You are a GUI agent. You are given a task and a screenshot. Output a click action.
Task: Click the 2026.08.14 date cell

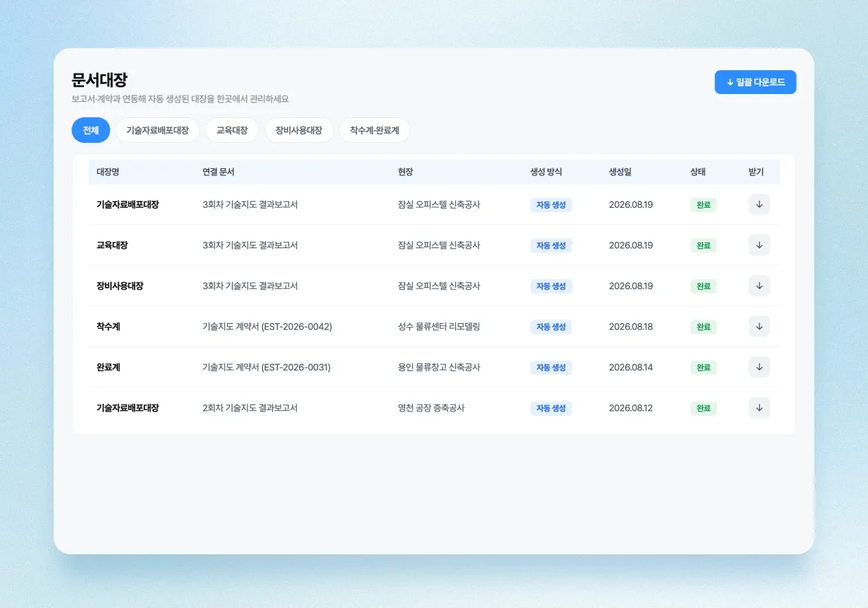(x=631, y=367)
